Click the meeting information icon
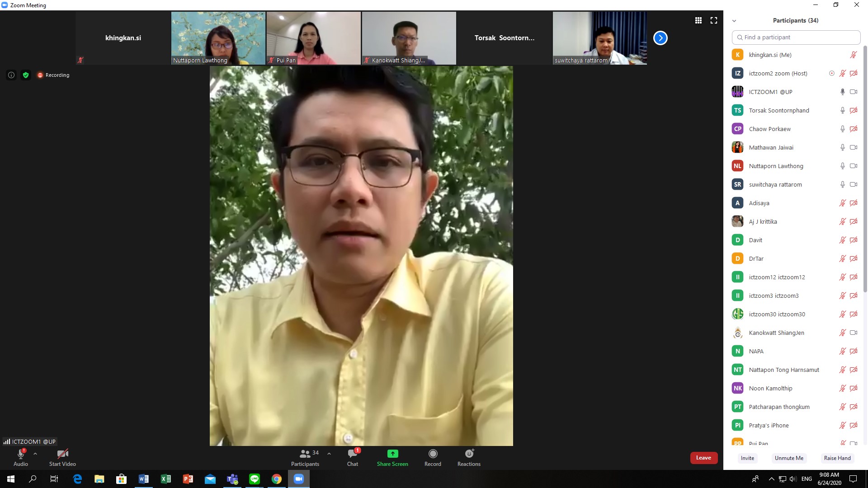This screenshot has height=488, width=868. (x=11, y=75)
